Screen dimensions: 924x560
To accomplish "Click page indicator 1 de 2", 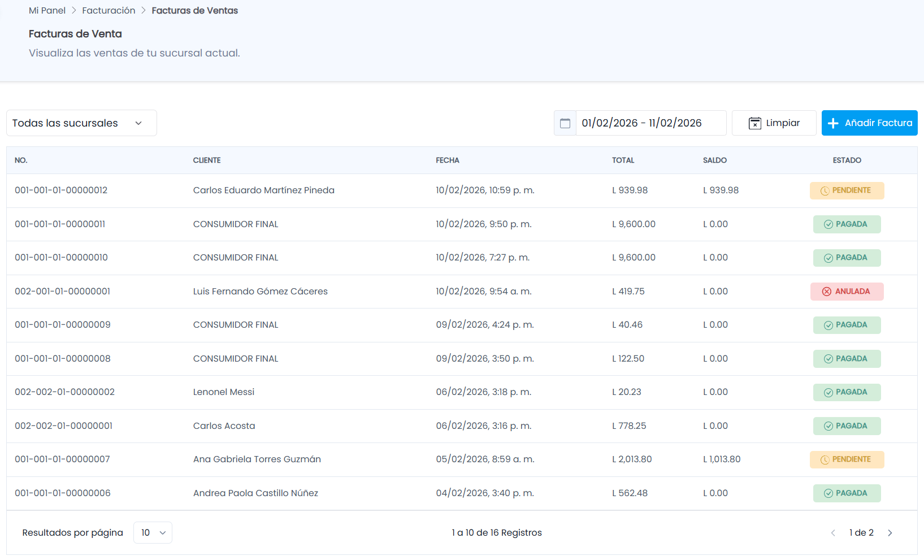I will (861, 533).
